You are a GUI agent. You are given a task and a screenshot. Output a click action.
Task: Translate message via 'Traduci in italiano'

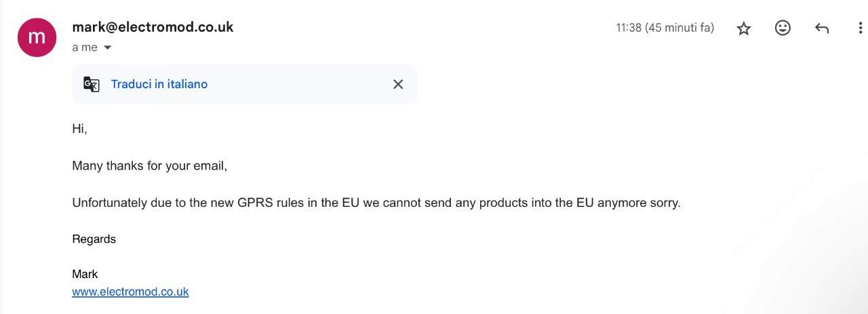[159, 84]
